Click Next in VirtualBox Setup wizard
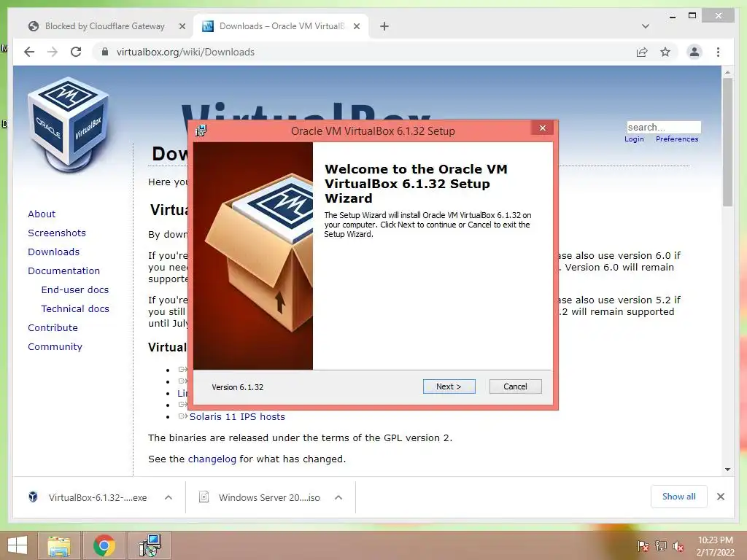 [449, 386]
